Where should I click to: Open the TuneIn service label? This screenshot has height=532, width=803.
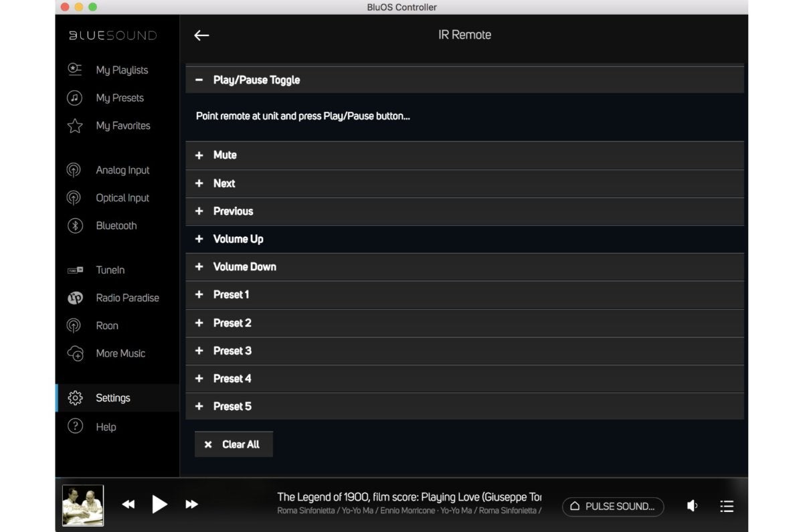110,270
